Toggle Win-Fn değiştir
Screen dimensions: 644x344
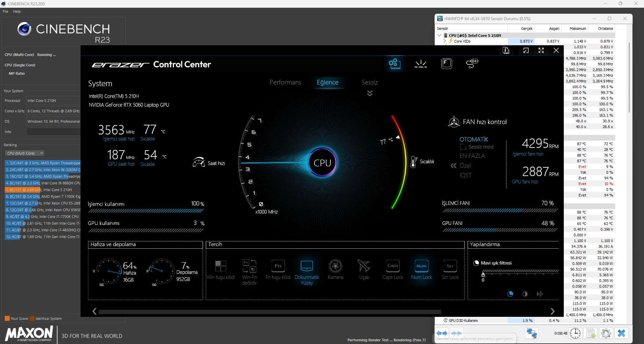249,272
